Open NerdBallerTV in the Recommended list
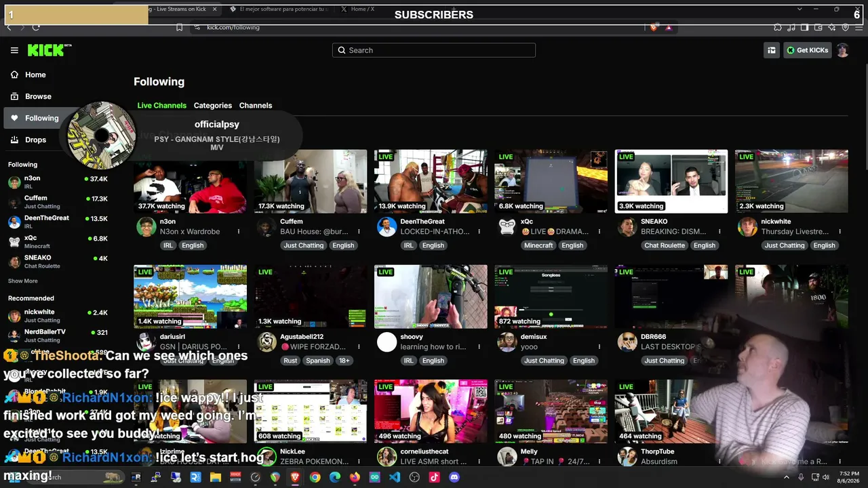The height and width of the screenshot is (488, 868). pyautogui.click(x=58, y=335)
